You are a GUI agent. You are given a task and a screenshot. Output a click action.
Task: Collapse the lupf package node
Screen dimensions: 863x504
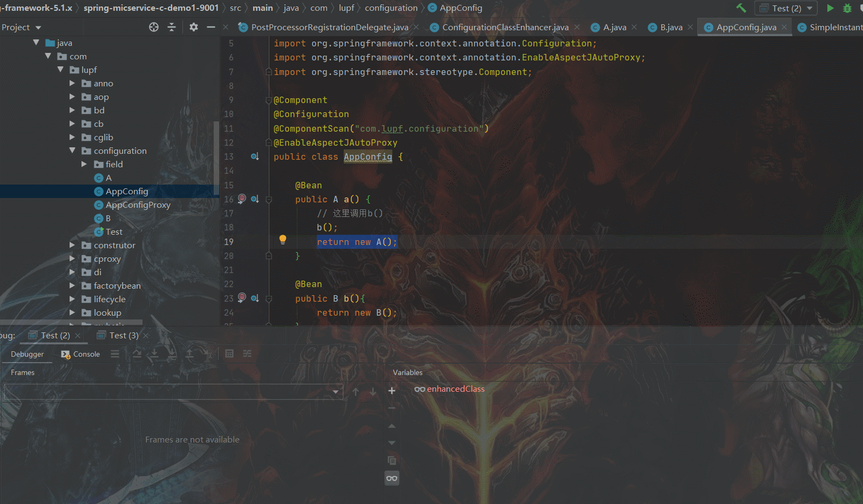(60, 70)
